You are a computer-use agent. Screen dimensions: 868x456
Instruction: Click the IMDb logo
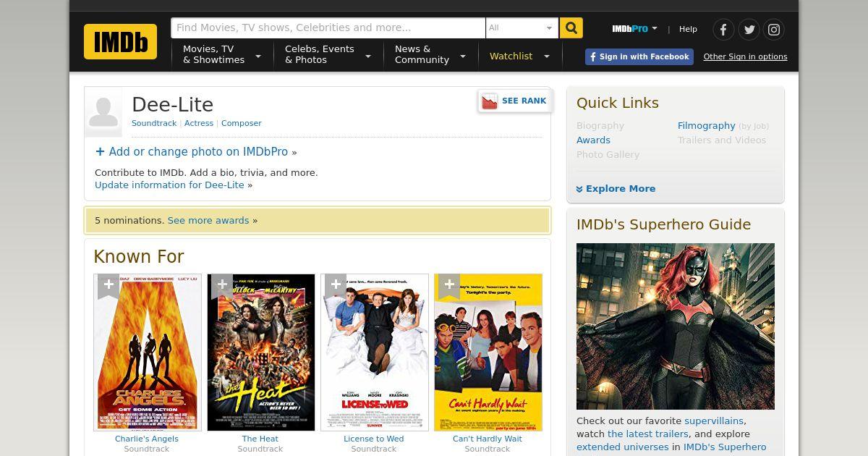pyautogui.click(x=120, y=41)
